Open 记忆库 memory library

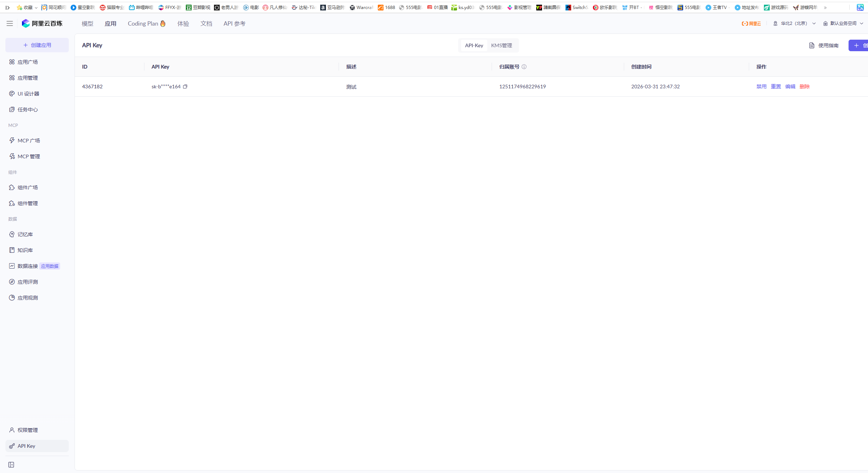(25, 234)
